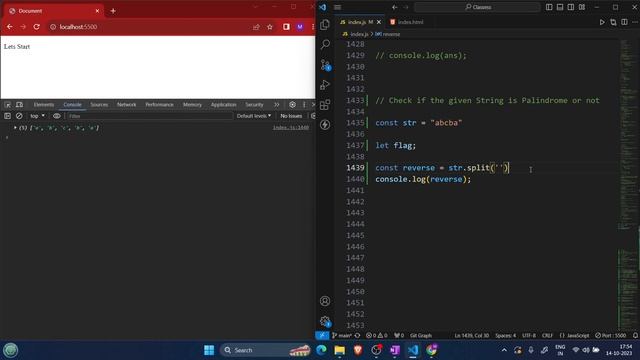
Task: Open more editor actions ellipsis
Action: [635, 22]
